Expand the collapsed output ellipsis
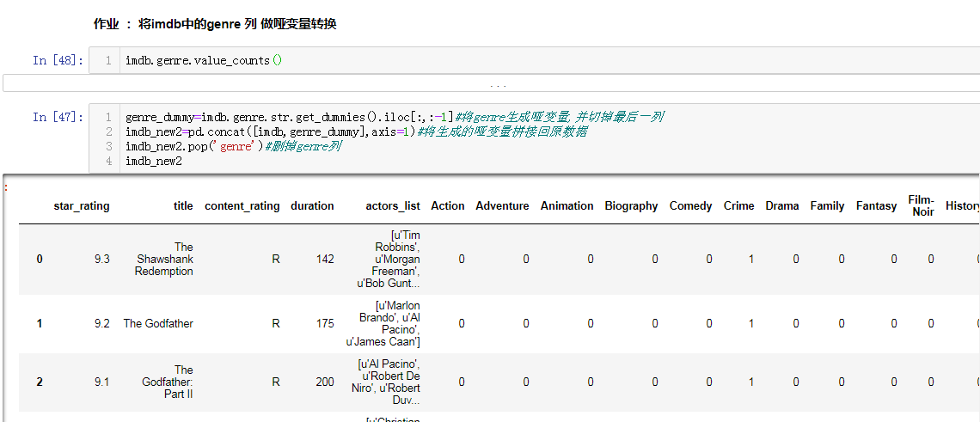The image size is (980, 422). tap(498, 84)
